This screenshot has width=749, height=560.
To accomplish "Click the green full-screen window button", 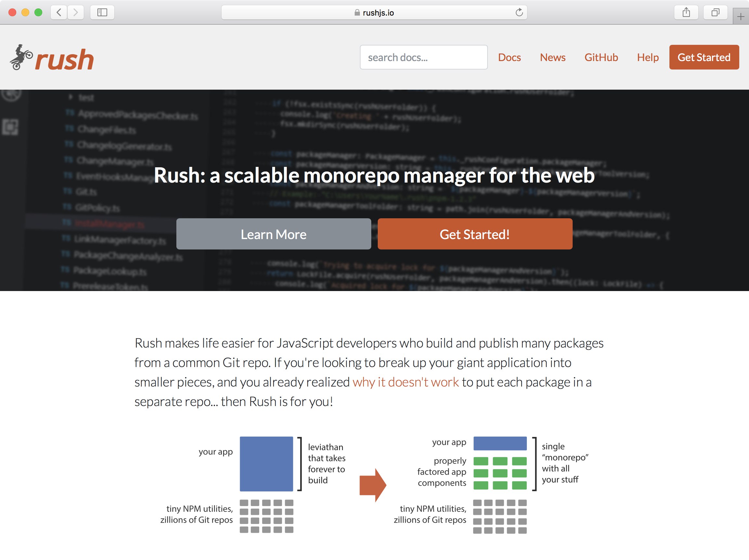I will point(38,13).
